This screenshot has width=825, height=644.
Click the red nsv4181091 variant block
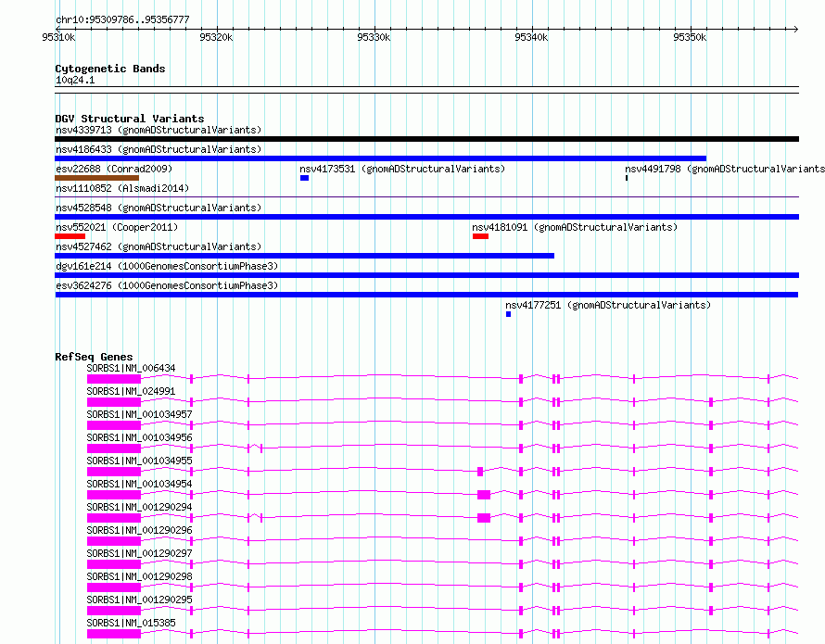[x=480, y=236]
